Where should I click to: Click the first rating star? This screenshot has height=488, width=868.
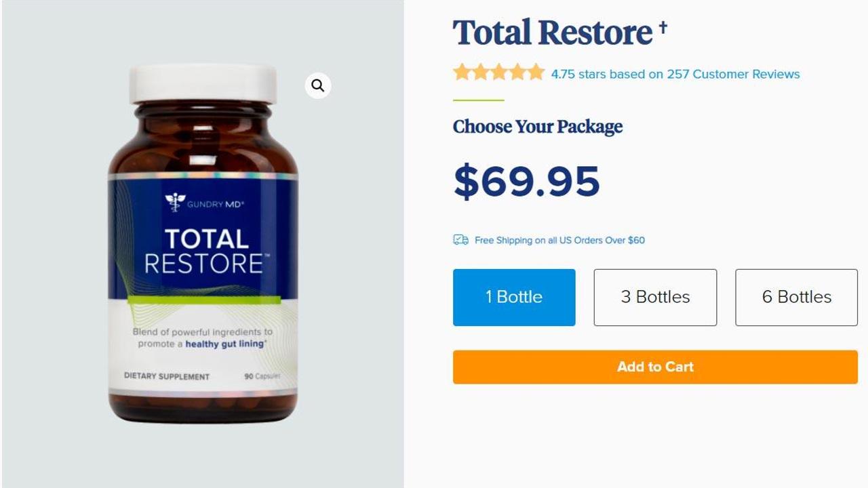pos(462,72)
